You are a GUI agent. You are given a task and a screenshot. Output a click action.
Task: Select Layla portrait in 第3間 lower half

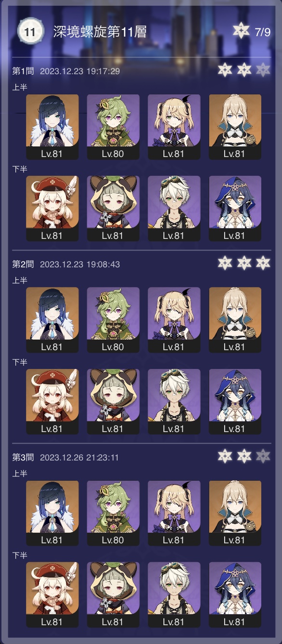click(x=235, y=594)
